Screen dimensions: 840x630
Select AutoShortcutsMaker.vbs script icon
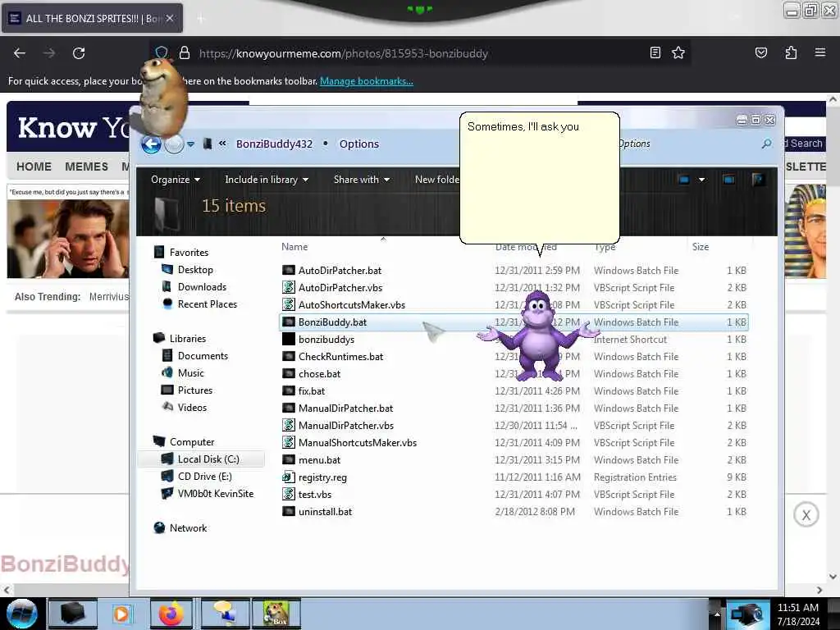(289, 304)
